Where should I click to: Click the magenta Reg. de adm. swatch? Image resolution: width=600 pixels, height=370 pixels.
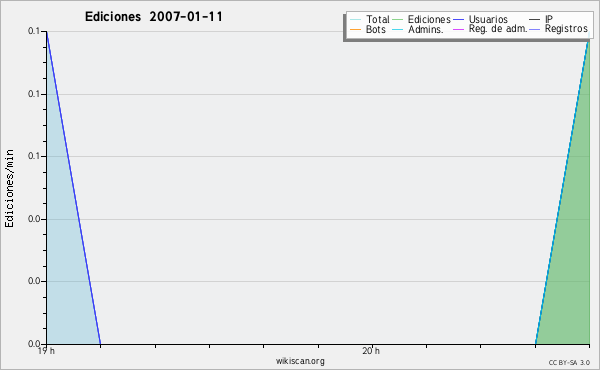pyautogui.click(x=458, y=29)
